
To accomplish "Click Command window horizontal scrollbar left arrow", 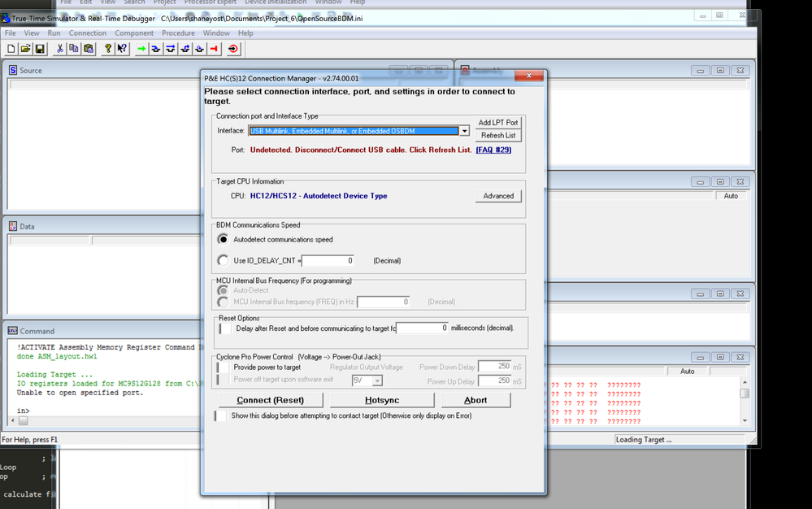I will tap(13, 421).
